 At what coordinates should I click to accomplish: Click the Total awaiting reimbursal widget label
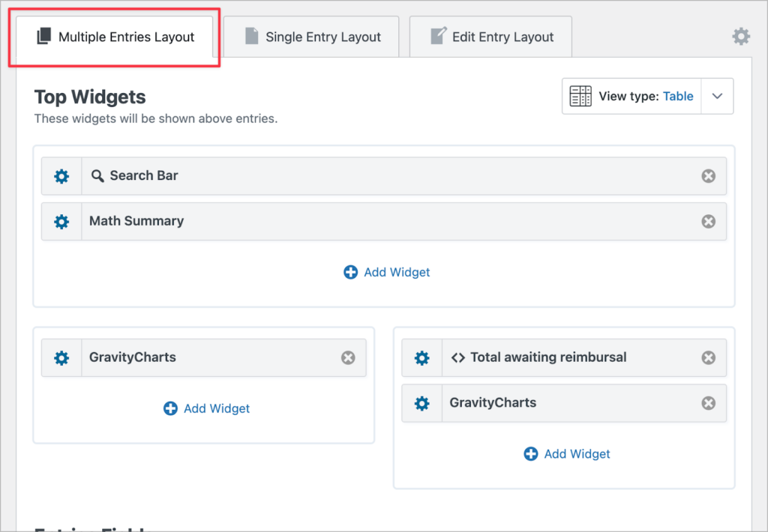click(x=547, y=357)
